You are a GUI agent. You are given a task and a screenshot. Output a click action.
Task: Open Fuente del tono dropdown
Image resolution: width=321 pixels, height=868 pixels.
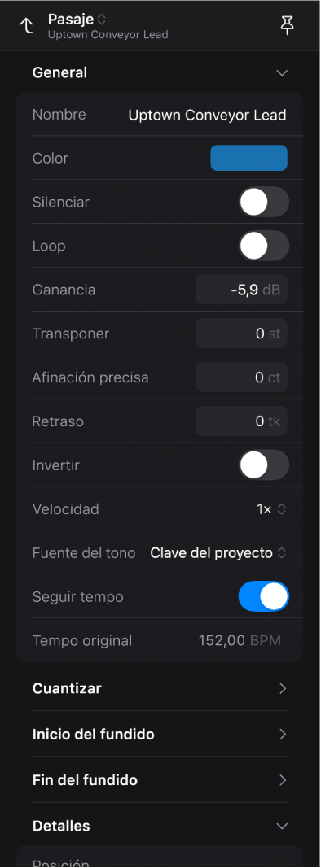[x=218, y=553]
